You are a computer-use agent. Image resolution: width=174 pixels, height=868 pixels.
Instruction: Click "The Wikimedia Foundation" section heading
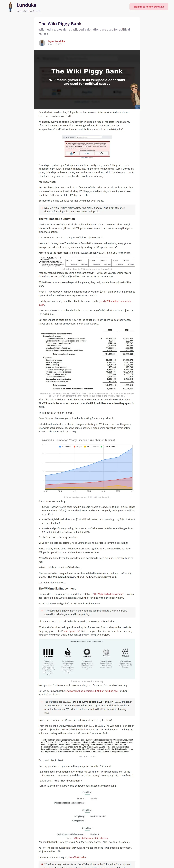coord(57,219)
